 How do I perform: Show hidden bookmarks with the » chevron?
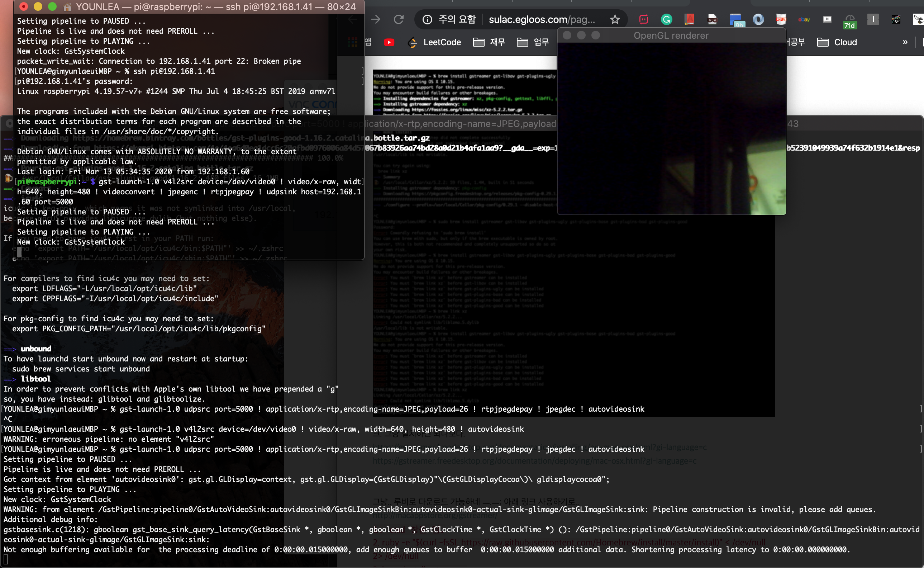tap(905, 42)
